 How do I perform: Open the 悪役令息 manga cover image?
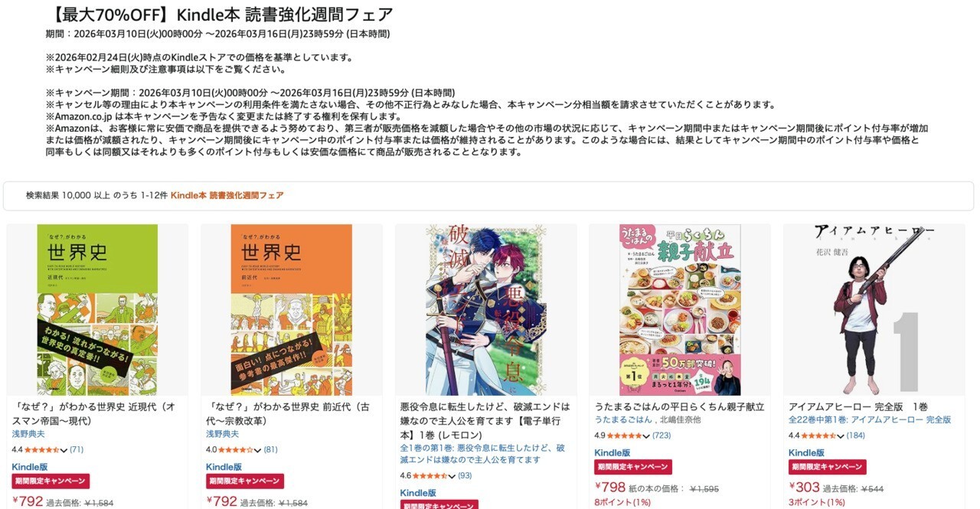485,310
